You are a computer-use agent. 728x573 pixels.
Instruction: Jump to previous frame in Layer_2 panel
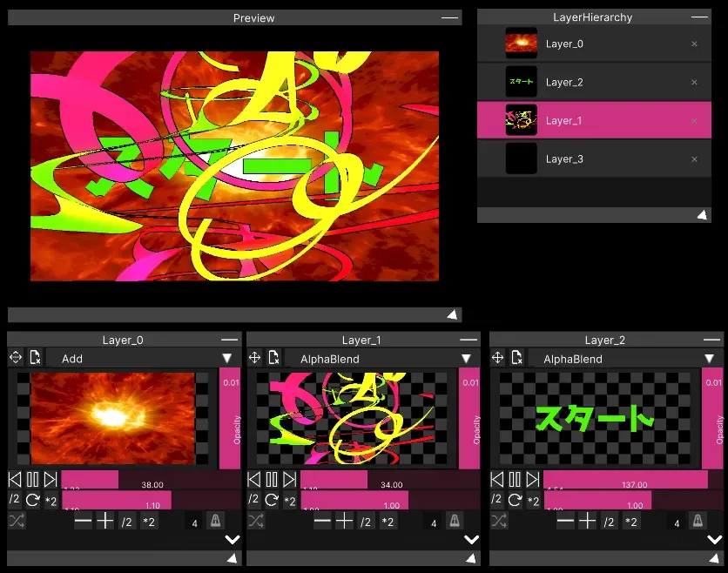tap(497, 480)
